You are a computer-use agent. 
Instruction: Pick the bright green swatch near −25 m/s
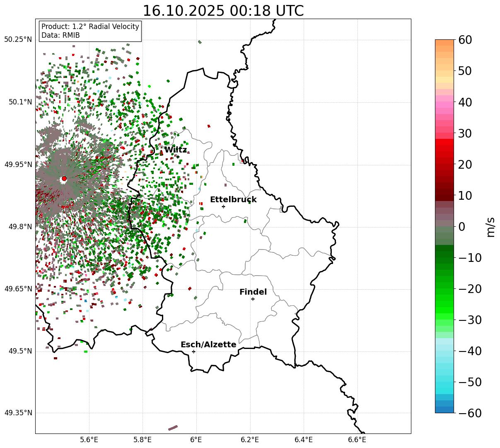click(444, 304)
